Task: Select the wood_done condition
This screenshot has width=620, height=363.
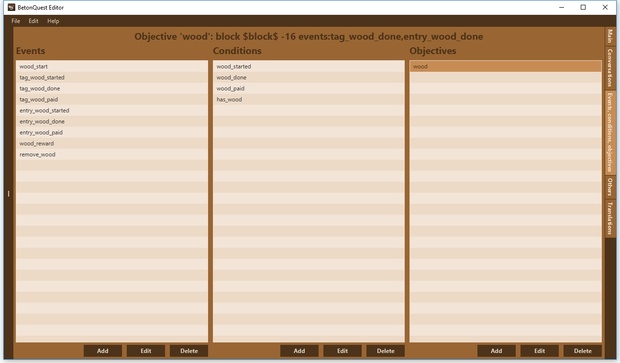Action: (309, 78)
